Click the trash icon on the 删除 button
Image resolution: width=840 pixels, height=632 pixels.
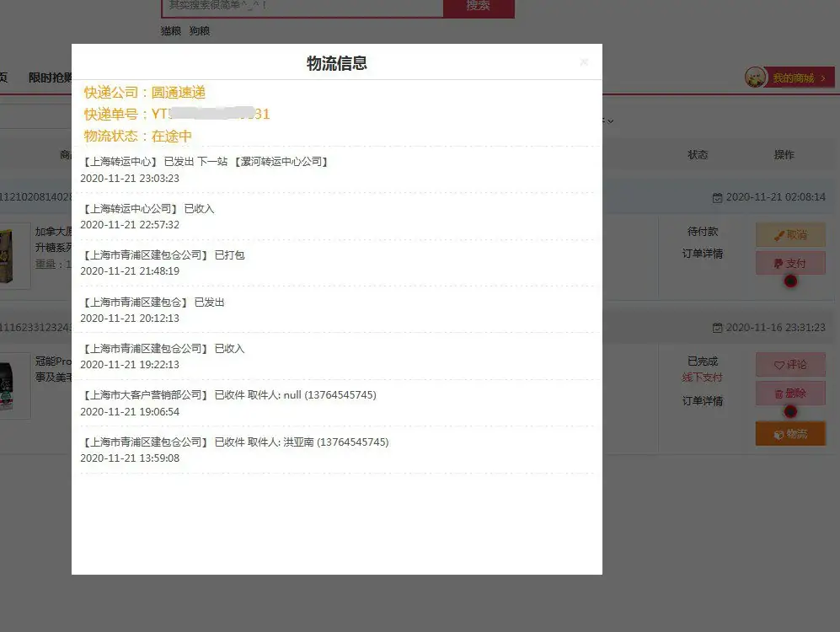778,393
